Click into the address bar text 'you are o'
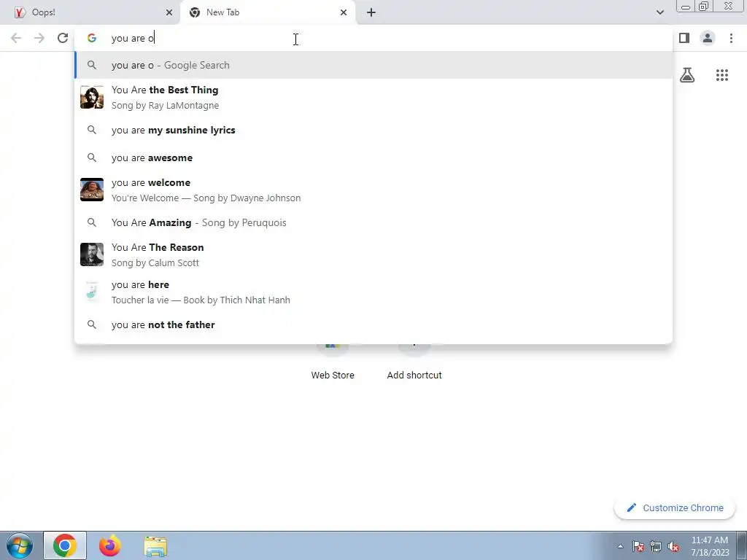This screenshot has height=560, width=747. click(x=133, y=38)
